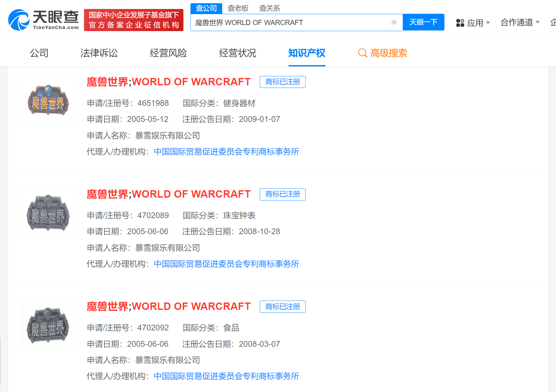Image resolution: width=556 pixels, height=392 pixels.
Task: Click announcement date 2008-03-07
Action: (x=259, y=344)
